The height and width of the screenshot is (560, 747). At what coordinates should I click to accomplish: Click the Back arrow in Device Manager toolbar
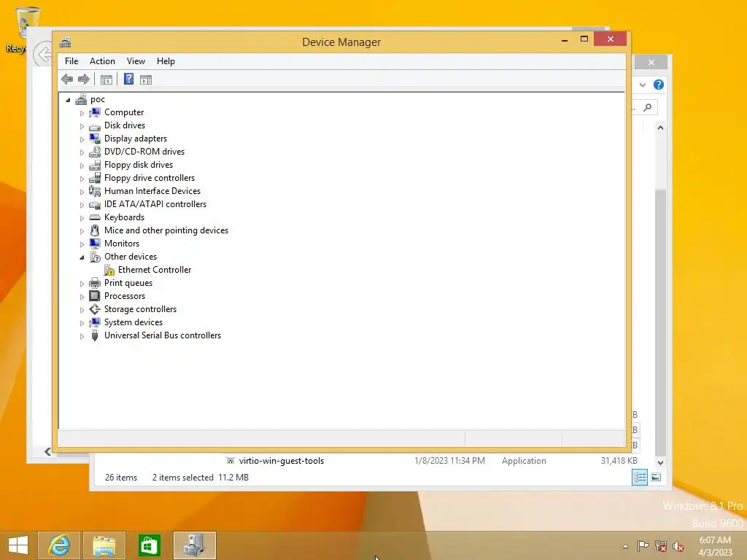[x=67, y=79]
